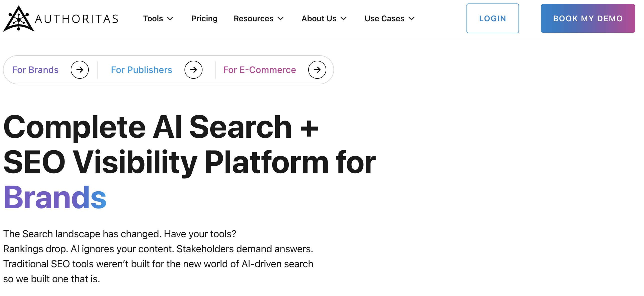Click the Authoritas triangle logo icon
Screen dimensions: 644x296
(18, 19)
